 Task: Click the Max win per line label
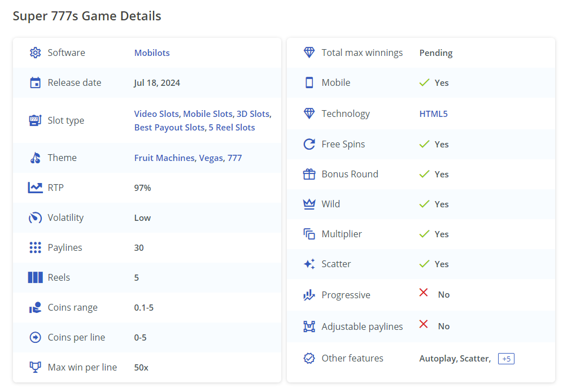82,367
